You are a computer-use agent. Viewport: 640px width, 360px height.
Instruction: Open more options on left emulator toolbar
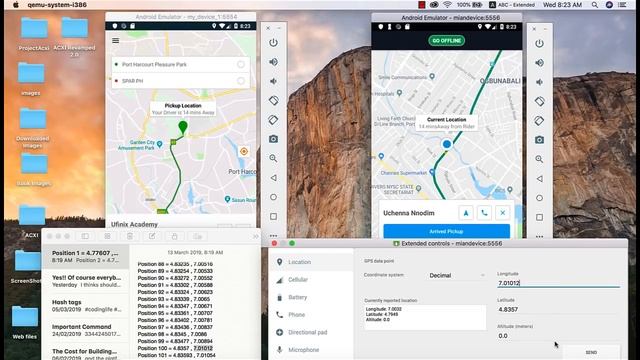click(273, 236)
